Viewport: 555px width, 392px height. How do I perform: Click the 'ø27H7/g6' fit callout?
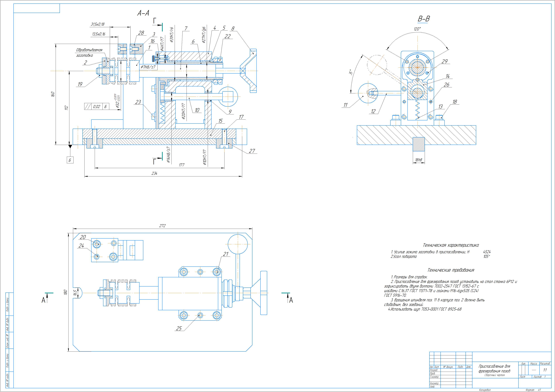point(204,35)
